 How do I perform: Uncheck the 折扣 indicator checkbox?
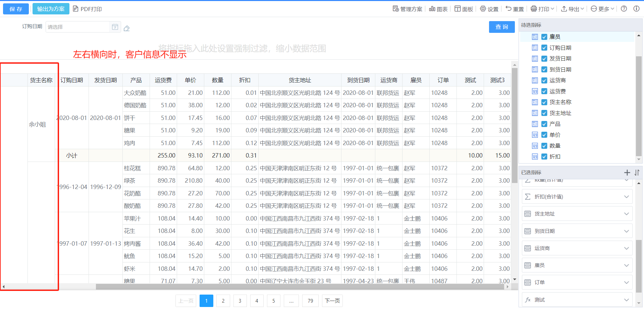coord(544,157)
